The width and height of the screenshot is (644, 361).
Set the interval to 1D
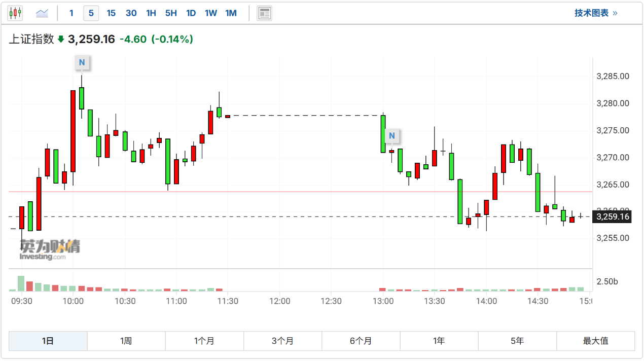point(191,13)
